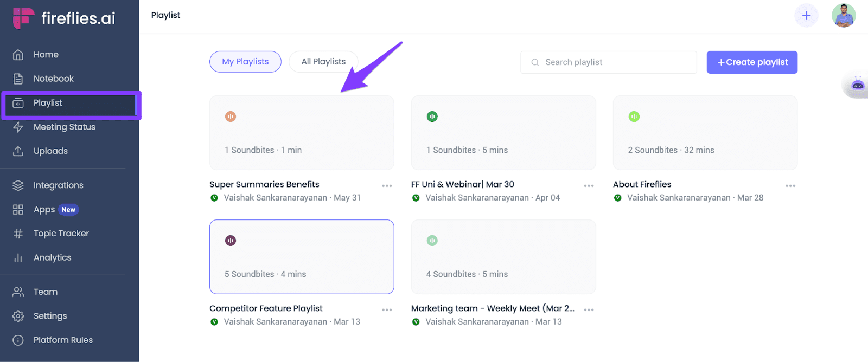Click the Search playlist field
Image resolution: width=868 pixels, height=362 pixels.
[609, 62]
